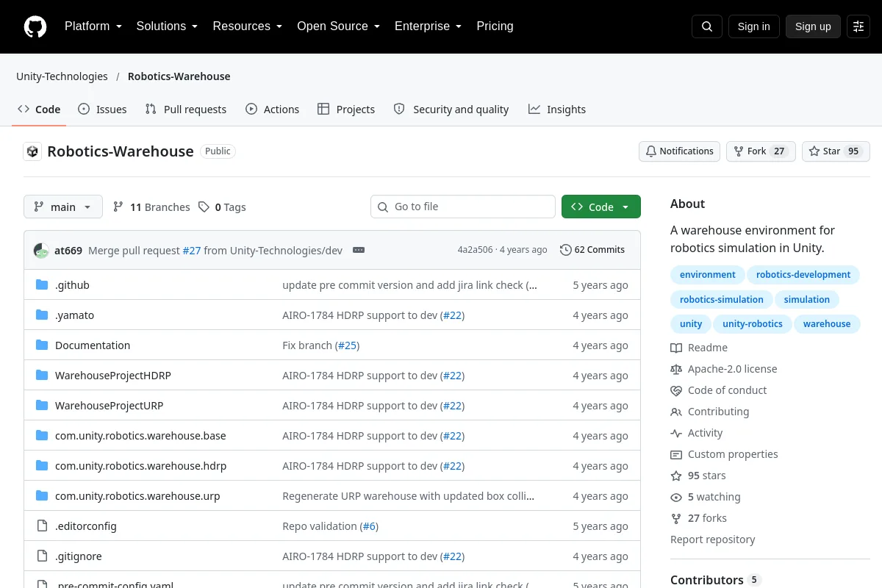Open pull request #27 link in commit message
Screen dimensions: 882x588
[x=192, y=251]
